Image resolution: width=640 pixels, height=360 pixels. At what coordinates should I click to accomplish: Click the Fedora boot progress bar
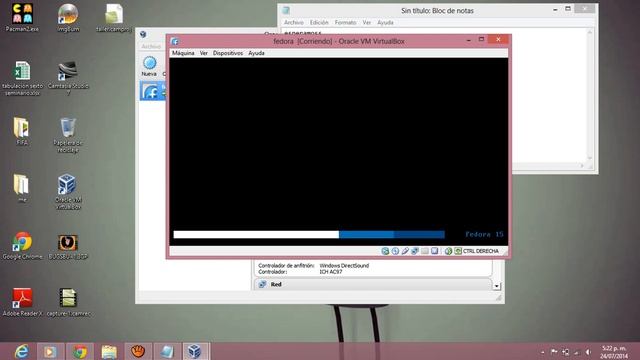(309, 234)
